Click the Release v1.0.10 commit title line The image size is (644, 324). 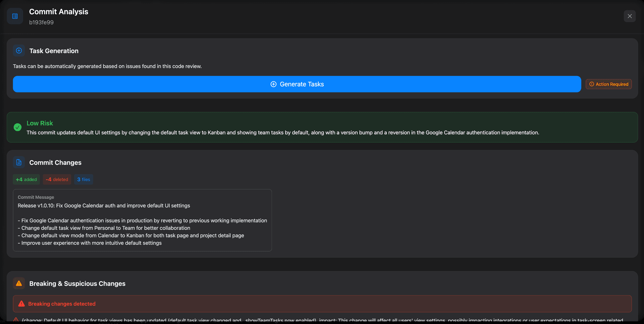[x=104, y=206]
